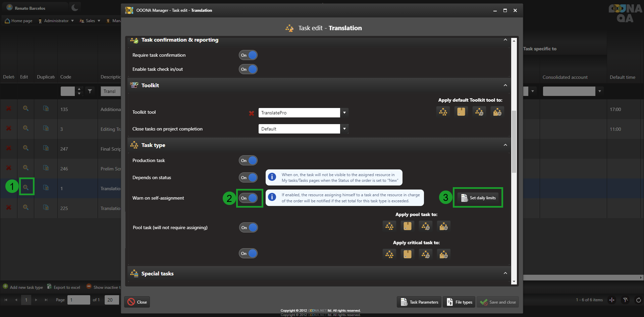The width and height of the screenshot is (644, 317).
Task: Click the Task Parameters button
Action: [x=419, y=302]
